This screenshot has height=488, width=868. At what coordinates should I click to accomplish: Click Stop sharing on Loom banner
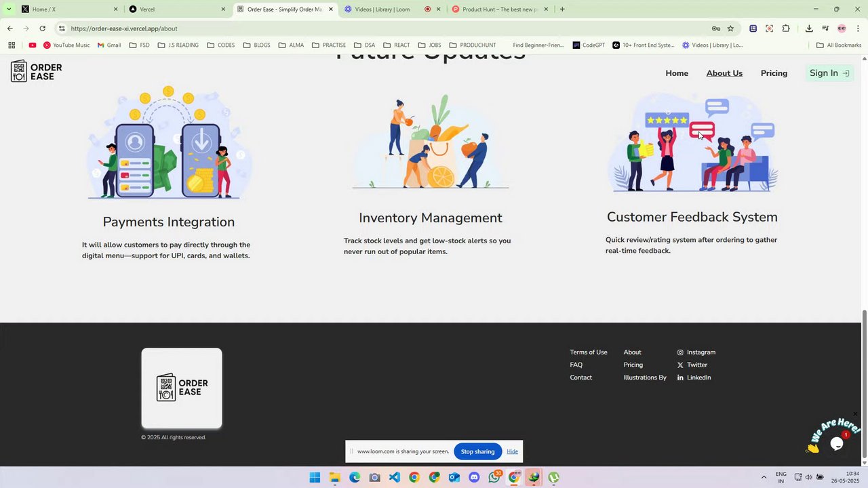point(477,451)
